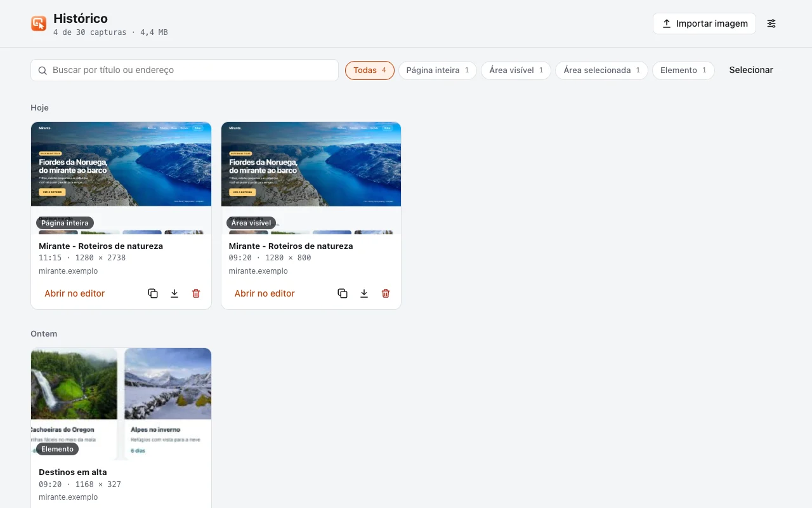Download the Área visível capture
The width and height of the screenshot is (812, 508).
coord(364,293)
